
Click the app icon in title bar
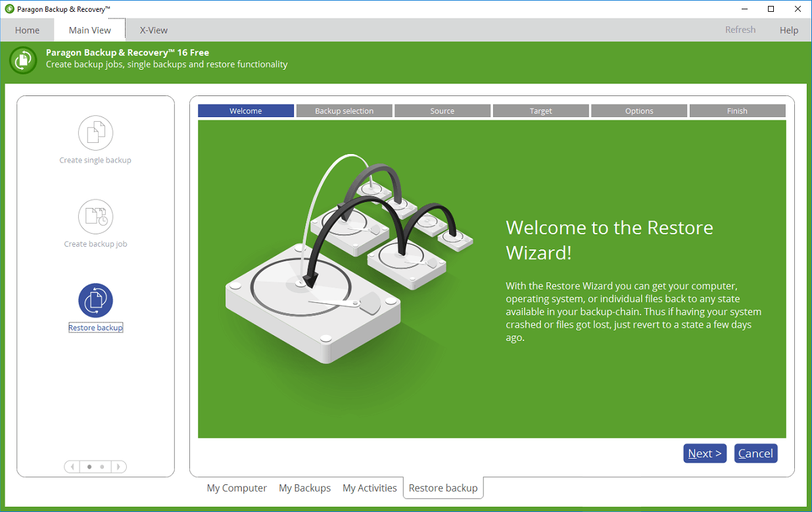pos(9,9)
